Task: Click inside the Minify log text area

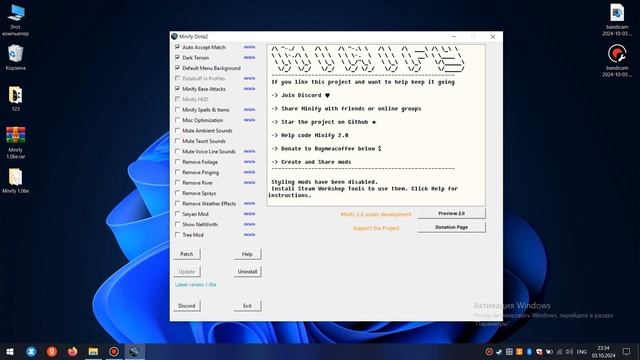Action: coord(376,125)
